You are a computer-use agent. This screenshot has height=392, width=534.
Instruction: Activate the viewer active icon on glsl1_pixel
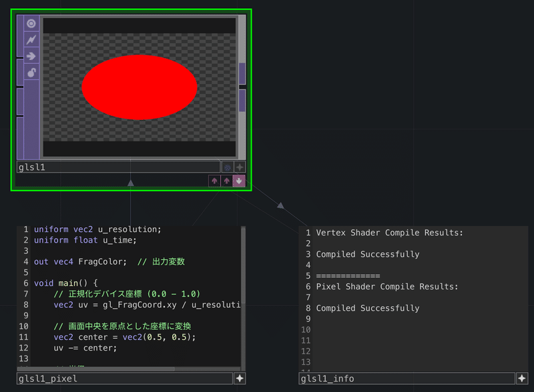point(240,379)
